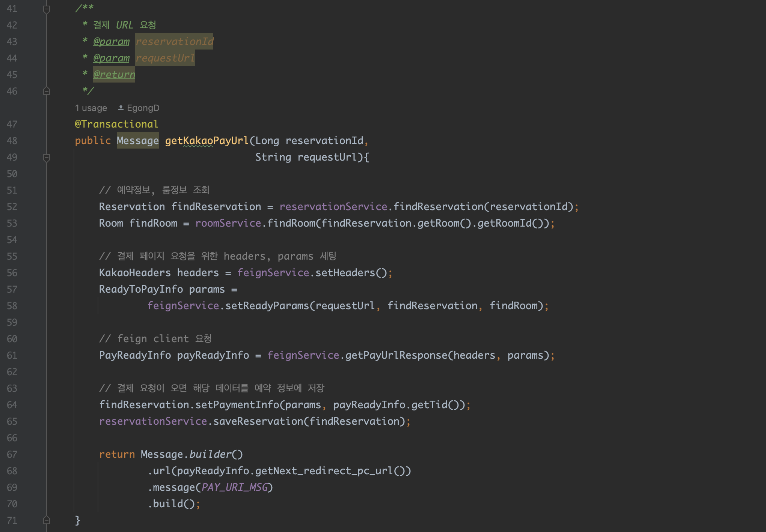The height and width of the screenshot is (532, 766).
Task: Click line number 52 in the gutter
Action: point(12,207)
